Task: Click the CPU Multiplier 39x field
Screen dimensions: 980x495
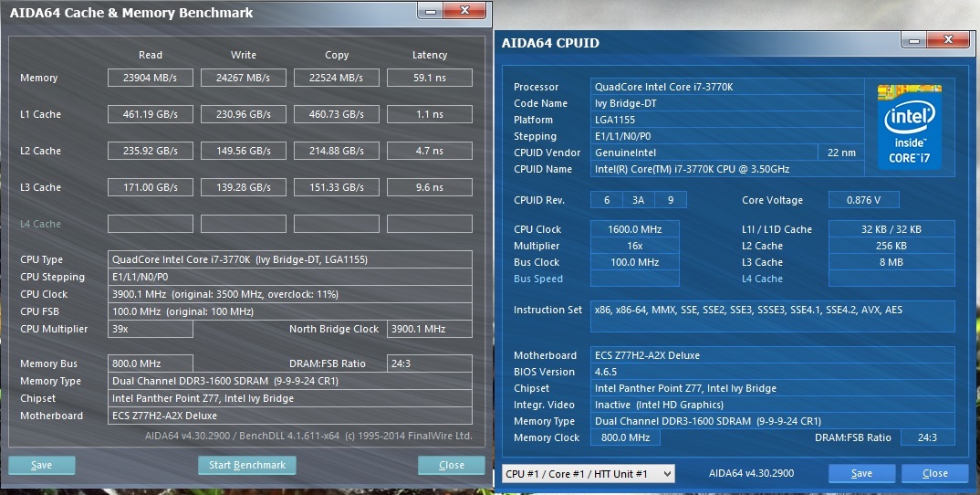Action: [x=150, y=329]
